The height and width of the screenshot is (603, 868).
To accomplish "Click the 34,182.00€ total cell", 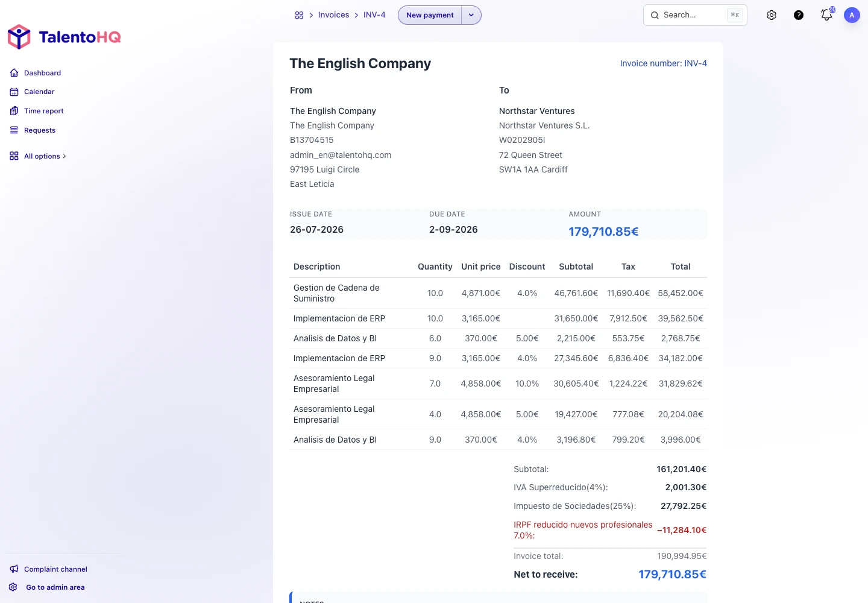I will 681,358.
